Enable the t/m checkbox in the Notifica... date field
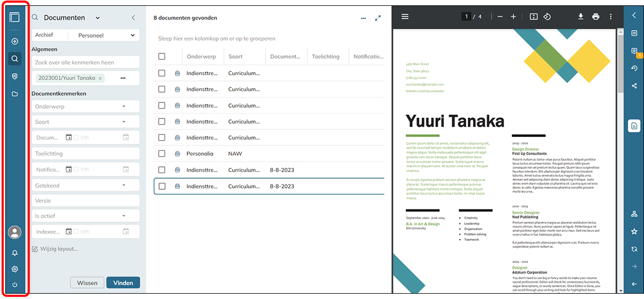The image size is (644, 299). coord(76,169)
